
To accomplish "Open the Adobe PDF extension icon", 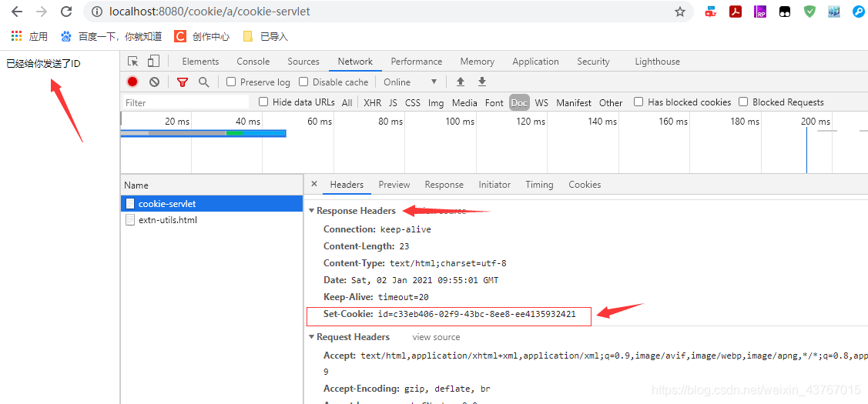I will [x=735, y=12].
